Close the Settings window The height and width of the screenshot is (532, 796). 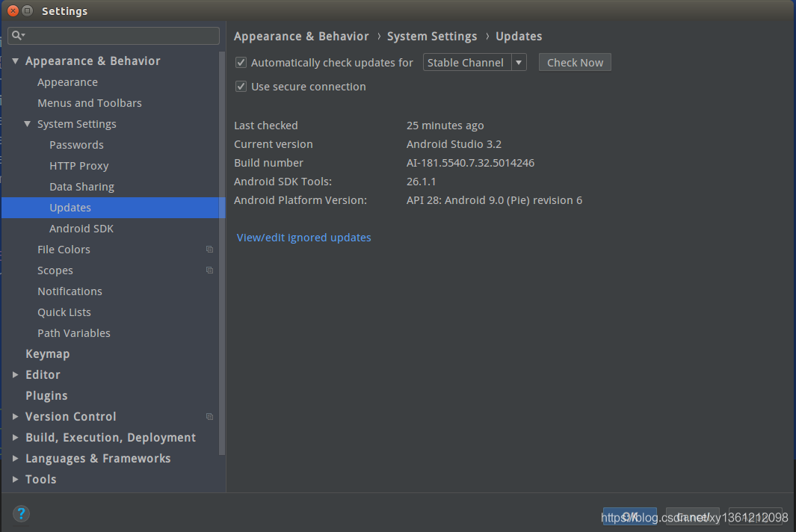13,10
